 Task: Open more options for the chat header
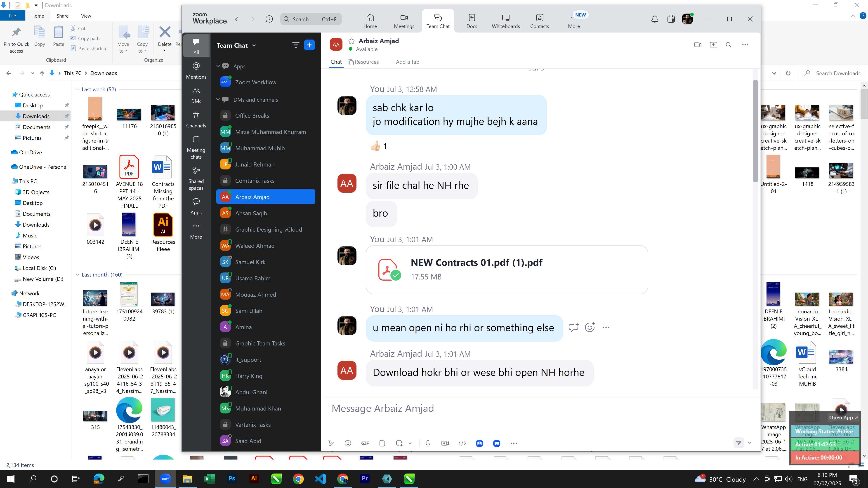pos(745,45)
